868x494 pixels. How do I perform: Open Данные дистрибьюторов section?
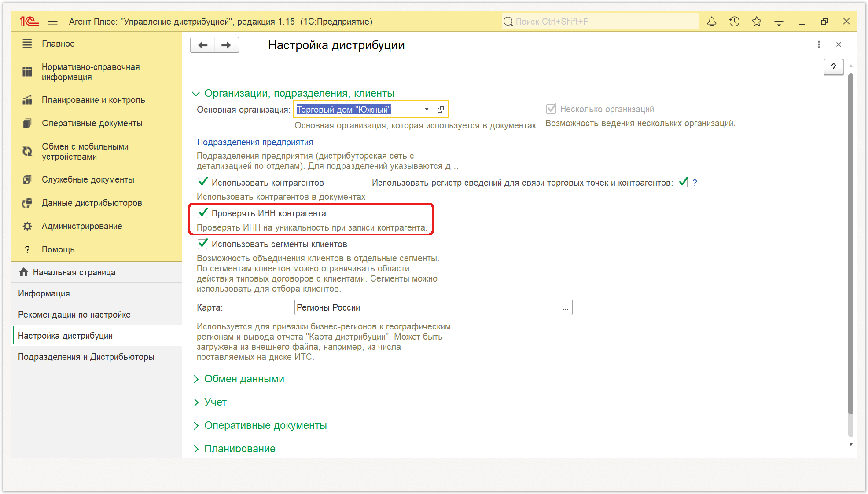tap(92, 203)
